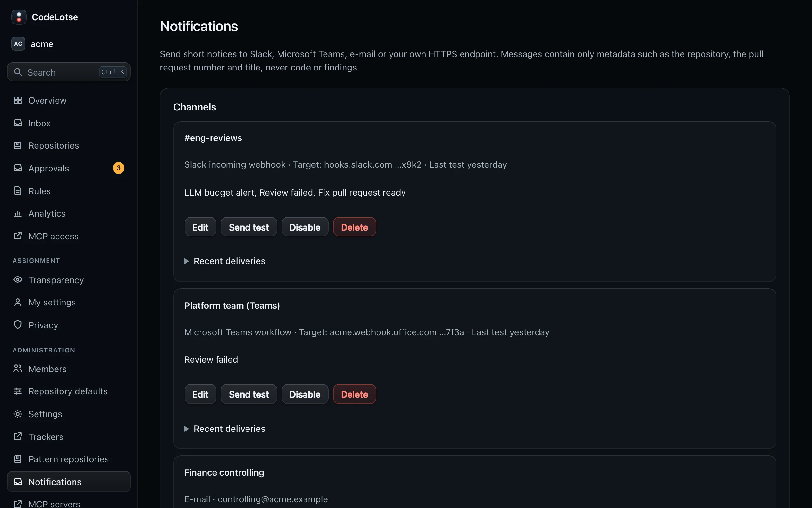This screenshot has width=812, height=508.
Task: Click the Pattern repositories book icon
Action: pos(18,459)
